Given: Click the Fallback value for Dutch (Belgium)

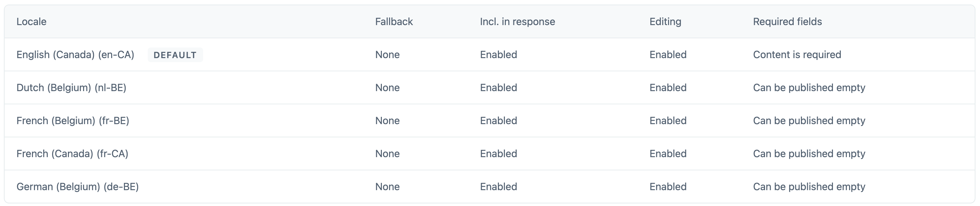Looking at the screenshot, I should click(387, 87).
